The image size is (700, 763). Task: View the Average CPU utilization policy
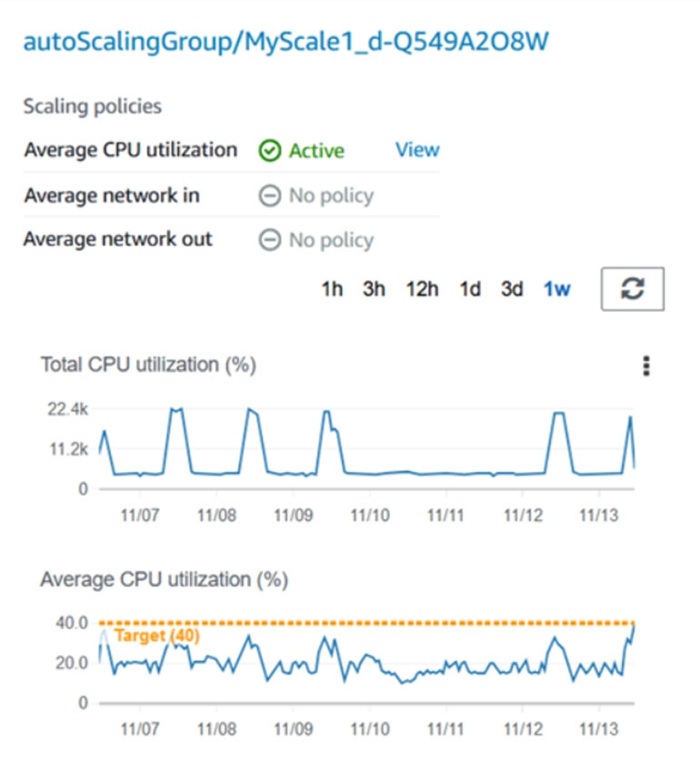pyautogui.click(x=417, y=149)
